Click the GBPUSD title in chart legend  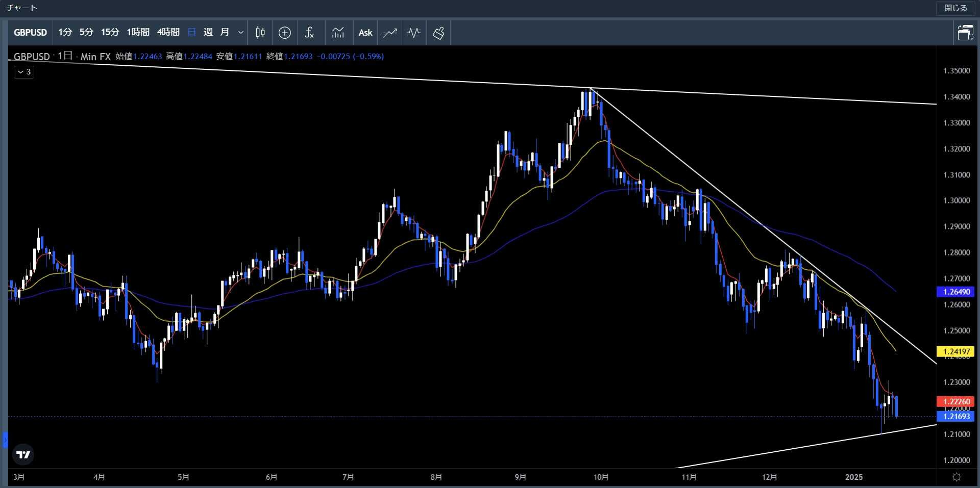[x=32, y=57]
